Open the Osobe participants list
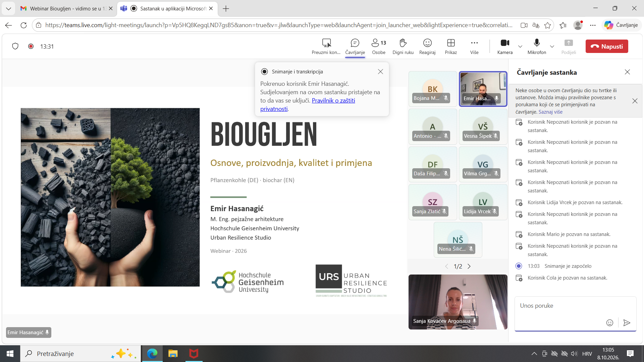This screenshot has height=362, width=644. (x=379, y=47)
